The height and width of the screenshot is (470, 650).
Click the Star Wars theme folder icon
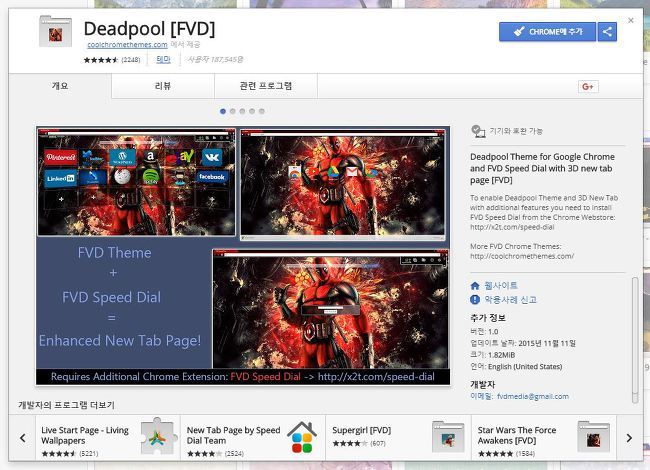click(x=593, y=437)
